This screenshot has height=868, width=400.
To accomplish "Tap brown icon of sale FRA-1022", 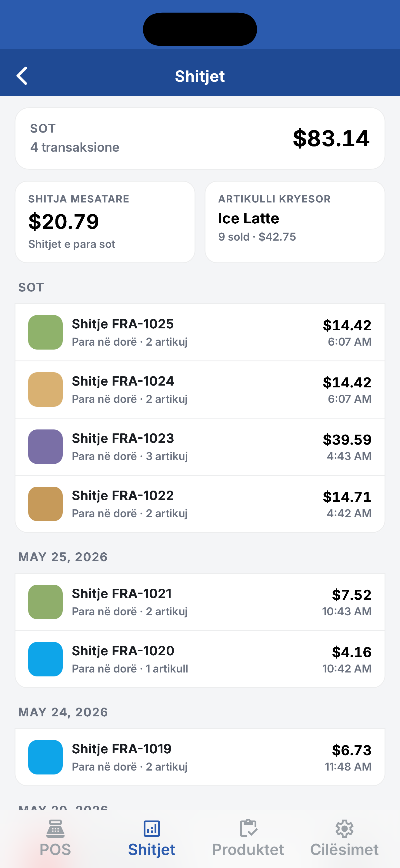I will [x=45, y=504].
